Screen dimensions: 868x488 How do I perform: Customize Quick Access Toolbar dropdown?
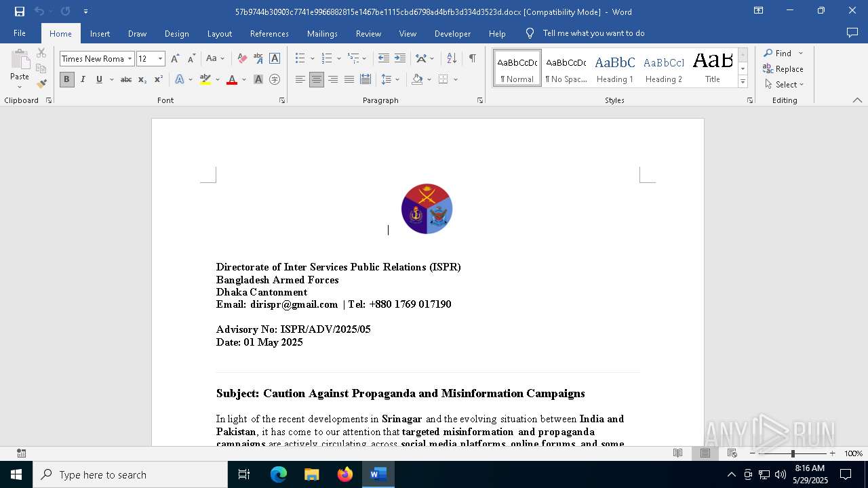coord(85,12)
